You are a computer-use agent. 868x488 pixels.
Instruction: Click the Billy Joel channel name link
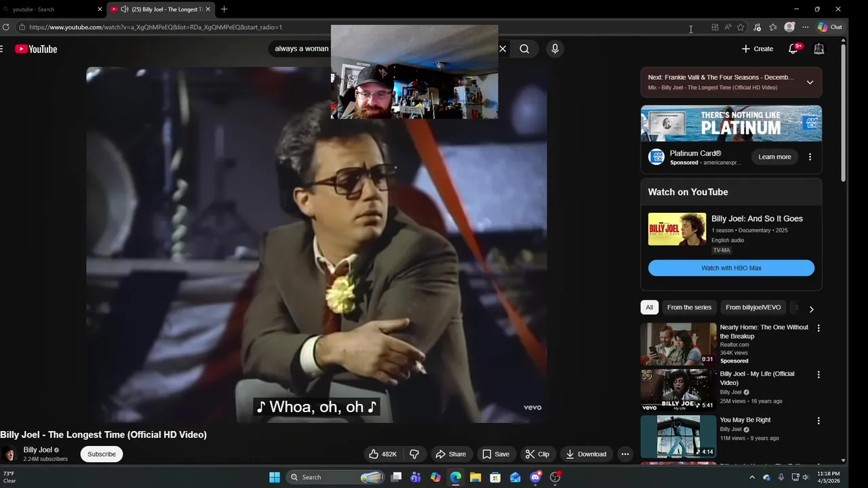(x=37, y=449)
